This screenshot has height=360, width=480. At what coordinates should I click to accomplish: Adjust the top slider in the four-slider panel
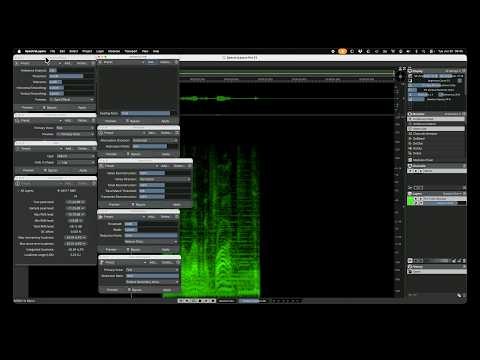tap(165, 173)
